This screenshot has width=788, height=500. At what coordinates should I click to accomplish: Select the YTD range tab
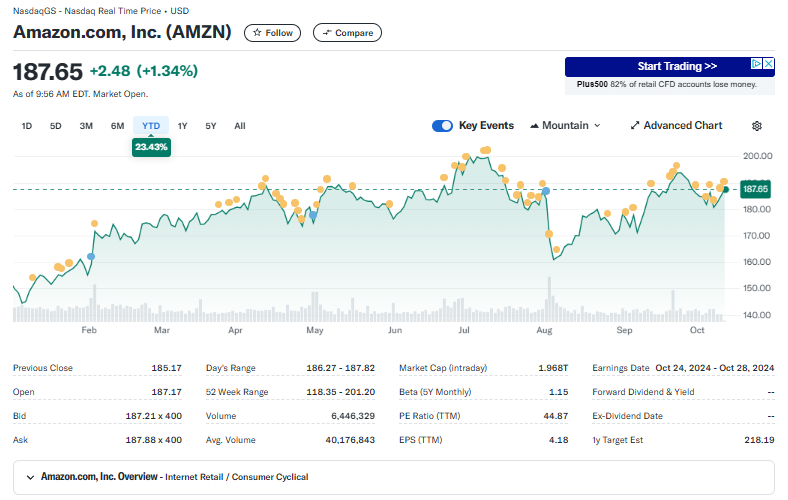pos(151,126)
